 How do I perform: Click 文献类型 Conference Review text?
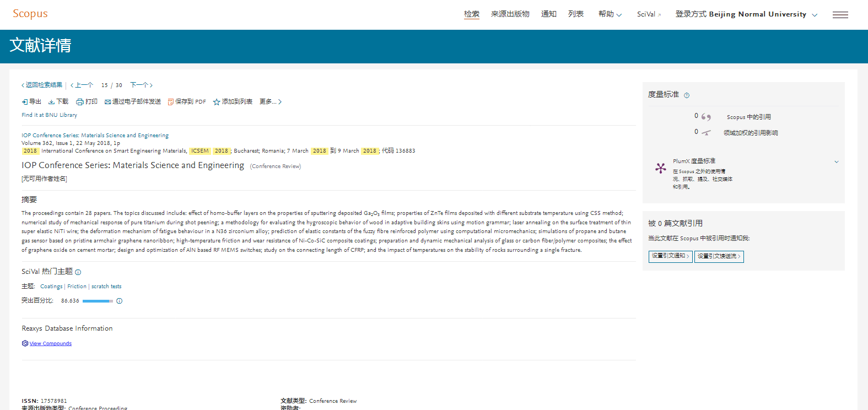pyautogui.click(x=319, y=401)
